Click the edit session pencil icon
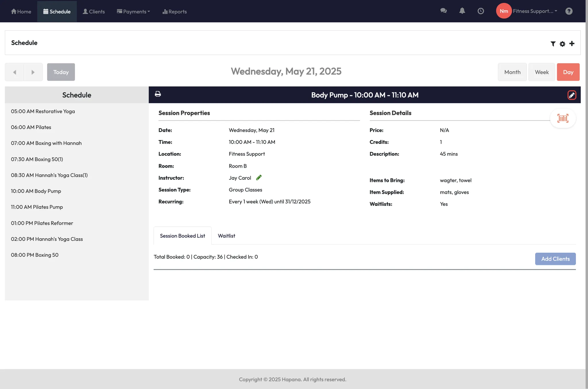The image size is (588, 389). (571, 95)
